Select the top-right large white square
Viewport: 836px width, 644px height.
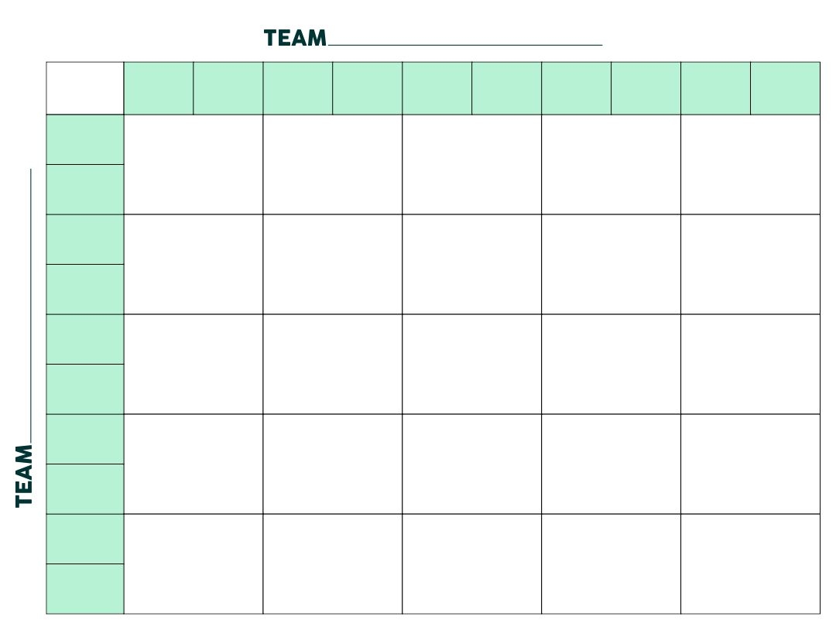pos(750,164)
